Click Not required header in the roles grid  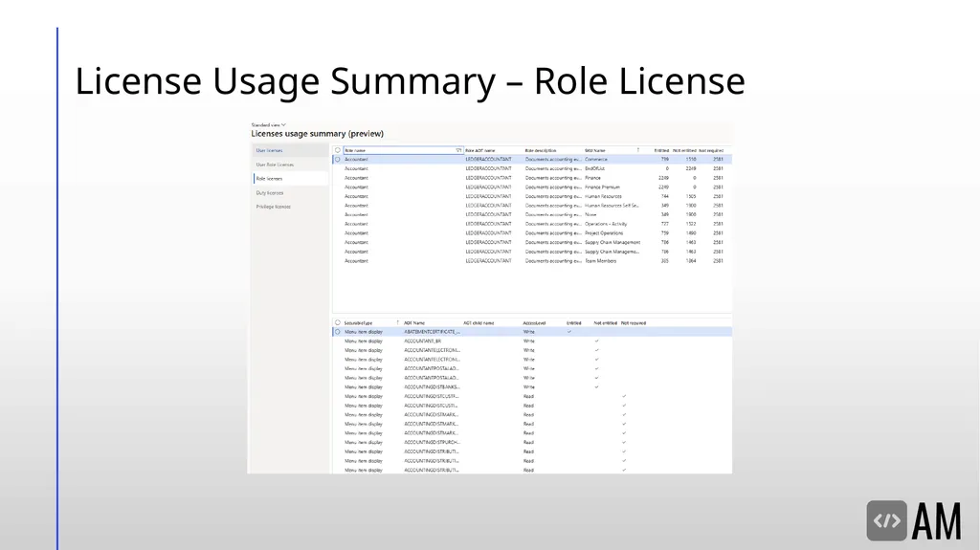pyautogui.click(x=711, y=150)
